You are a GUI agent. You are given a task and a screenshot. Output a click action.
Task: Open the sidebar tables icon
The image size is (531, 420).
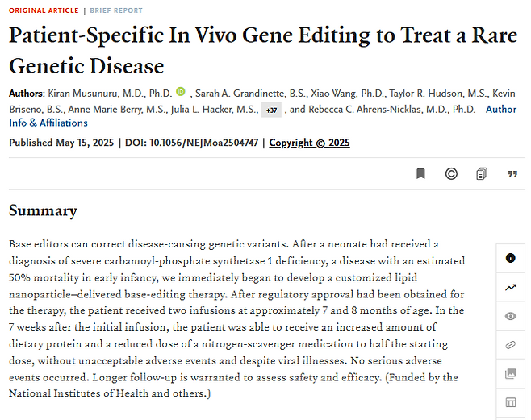pos(510,402)
